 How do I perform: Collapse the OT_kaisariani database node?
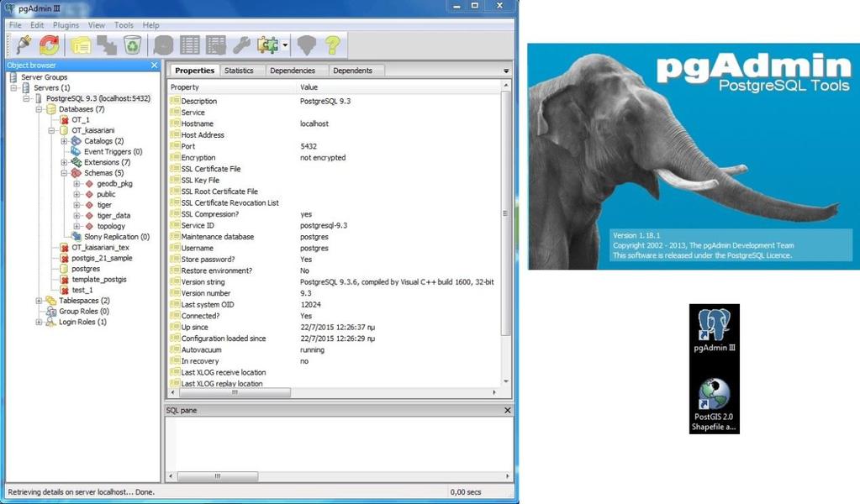[x=51, y=130]
